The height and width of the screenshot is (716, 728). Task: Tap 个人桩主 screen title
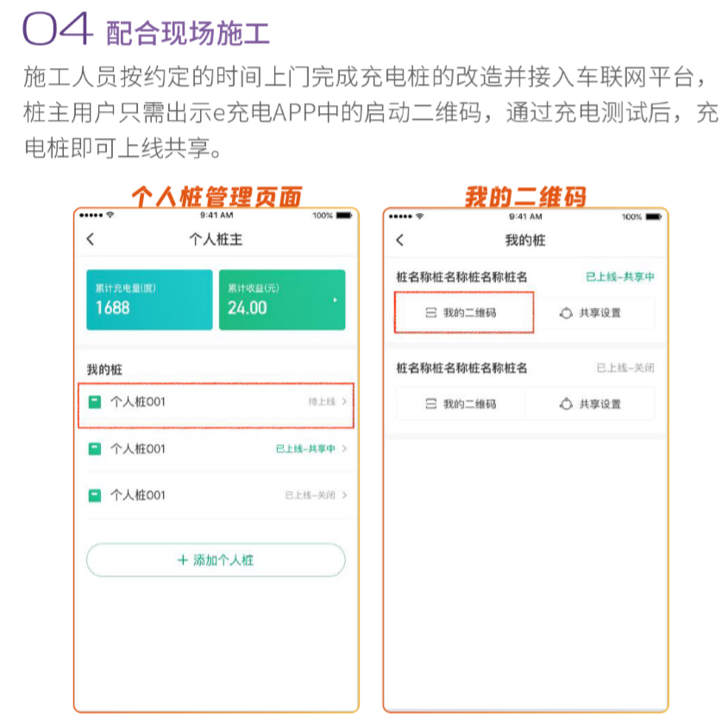point(216,240)
